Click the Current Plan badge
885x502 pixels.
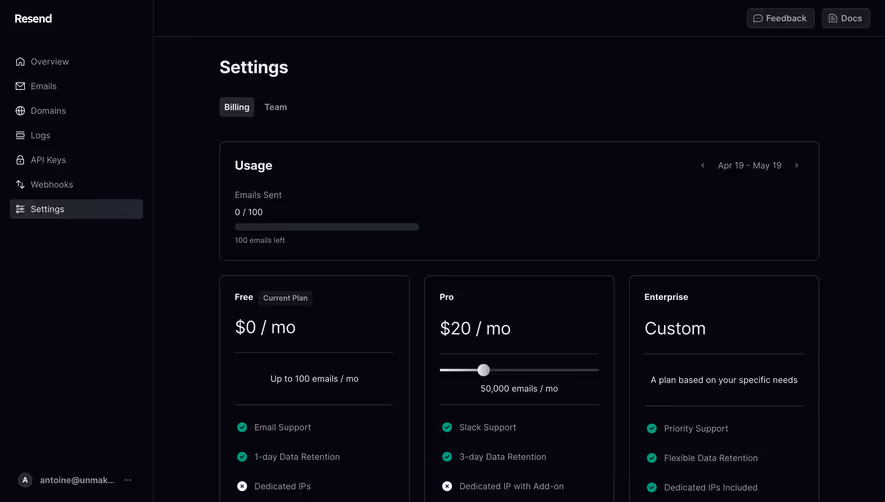(285, 298)
